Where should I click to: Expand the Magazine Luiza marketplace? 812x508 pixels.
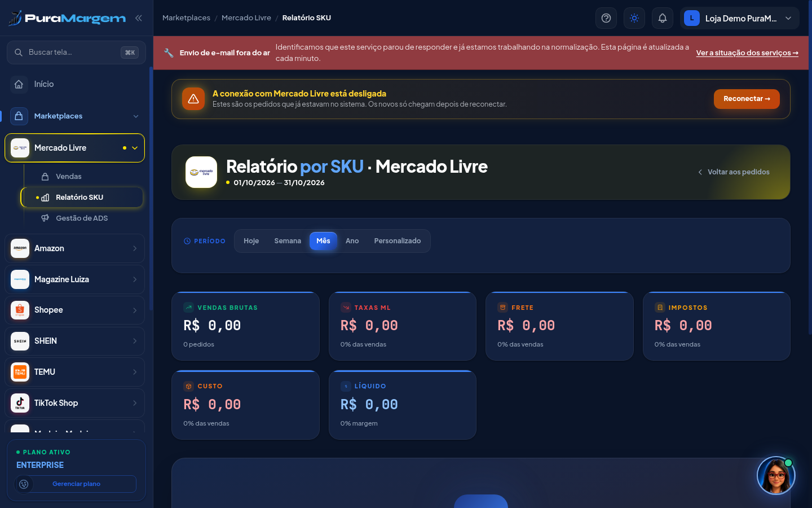pyautogui.click(x=74, y=279)
